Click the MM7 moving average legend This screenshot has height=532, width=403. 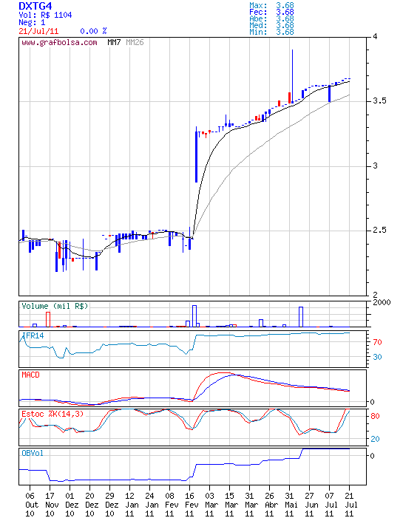coord(114,42)
